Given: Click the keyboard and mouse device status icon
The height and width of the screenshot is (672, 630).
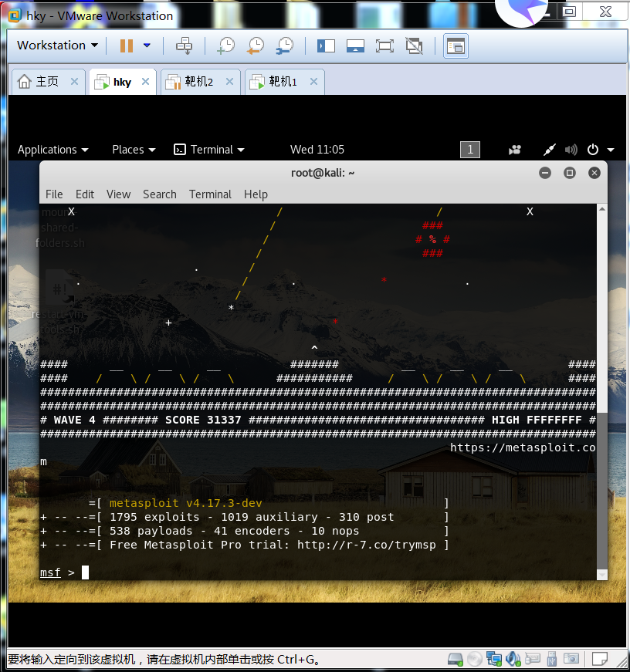Looking at the screenshot, I should tap(532, 658).
